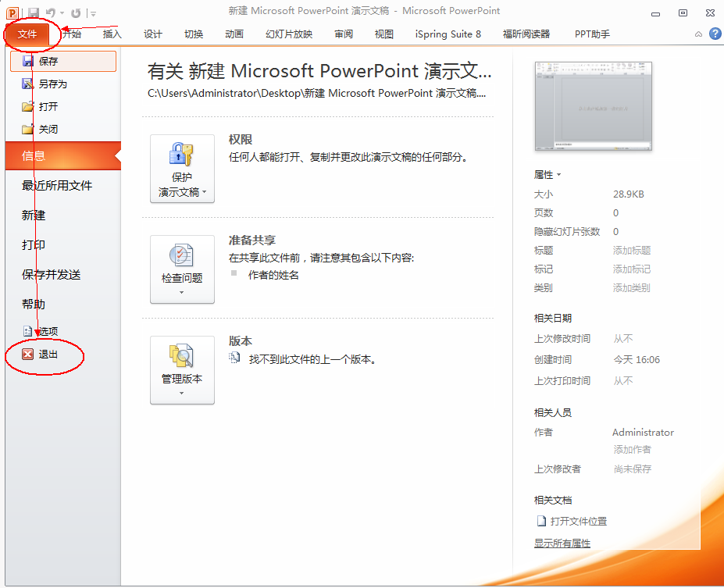Open PowerPoint Help question mark icon

click(x=715, y=34)
